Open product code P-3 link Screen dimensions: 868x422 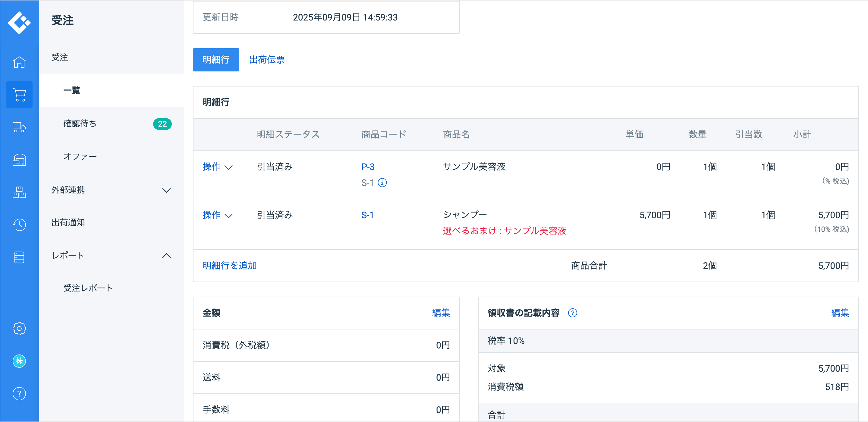tap(368, 167)
